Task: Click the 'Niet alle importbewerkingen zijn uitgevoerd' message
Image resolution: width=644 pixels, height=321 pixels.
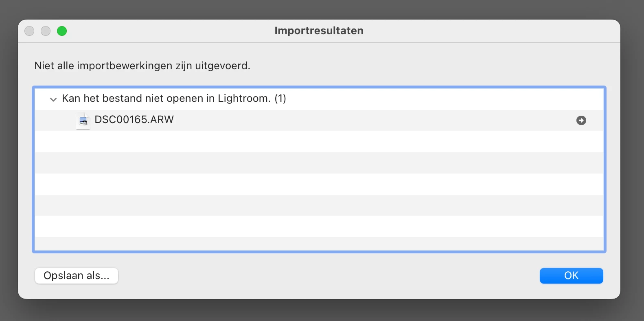Action: [x=142, y=66]
